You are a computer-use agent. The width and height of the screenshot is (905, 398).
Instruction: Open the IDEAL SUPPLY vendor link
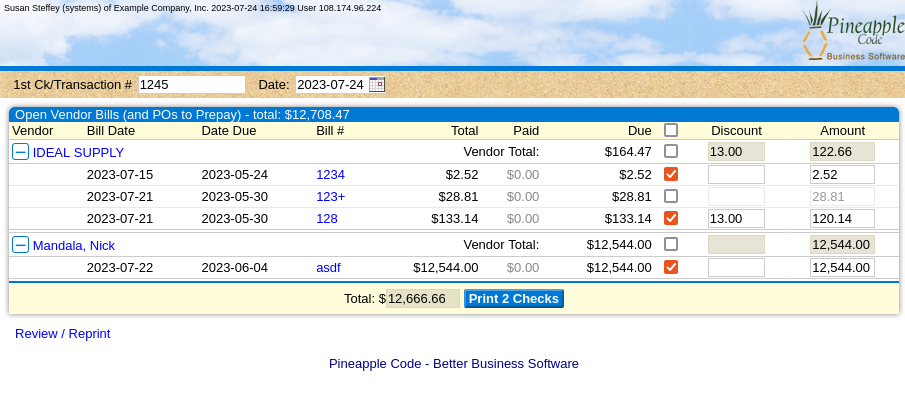[x=78, y=153]
